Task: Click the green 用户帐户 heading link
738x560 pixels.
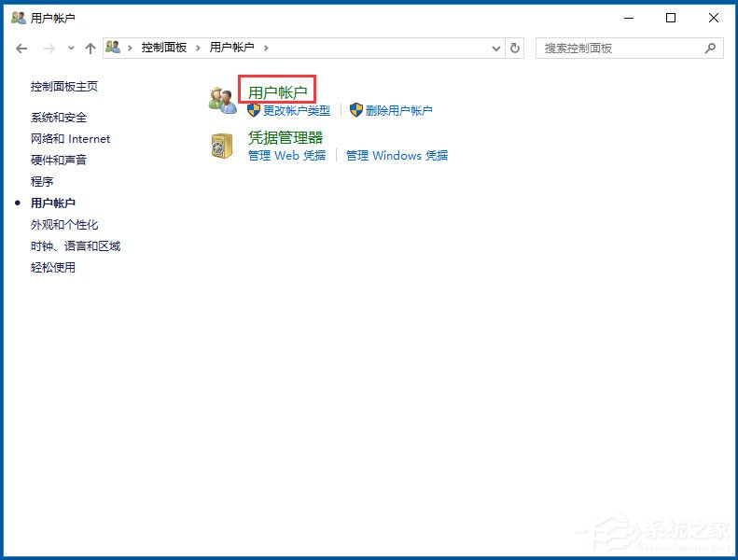Action: tap(277, 91)
